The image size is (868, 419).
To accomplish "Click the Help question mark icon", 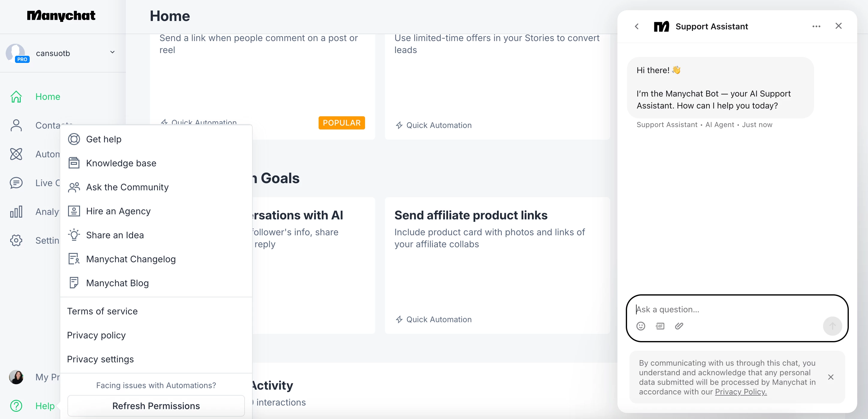I will [x=16, y=406].
